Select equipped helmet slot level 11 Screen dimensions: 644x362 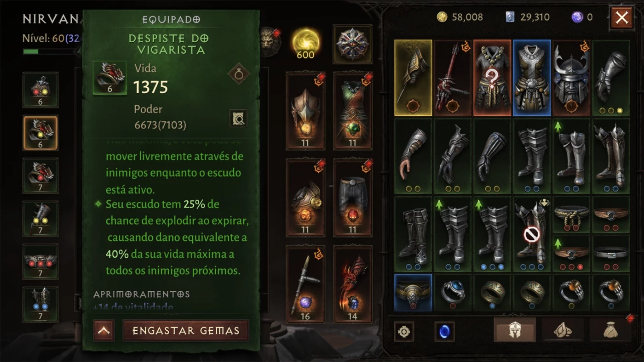[305, 111]
